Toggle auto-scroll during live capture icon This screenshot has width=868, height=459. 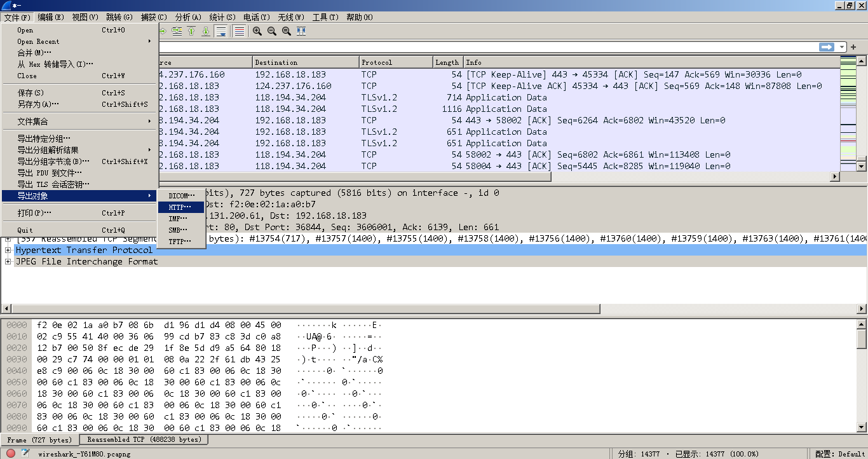(220, 31)
